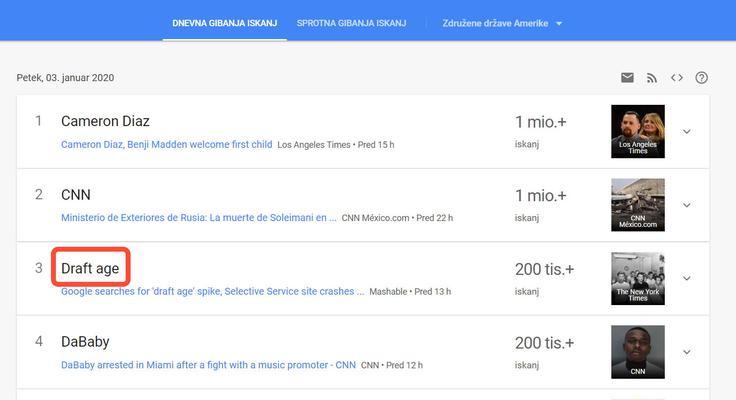Viewport: 736px width, 400px height.
Task: Select the Draft age search term title
Action: click(90, 268)
